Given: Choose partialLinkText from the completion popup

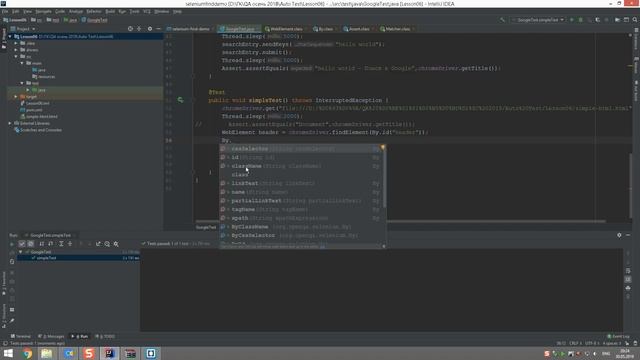Looking at the screenshot, I should pos(300,201).
